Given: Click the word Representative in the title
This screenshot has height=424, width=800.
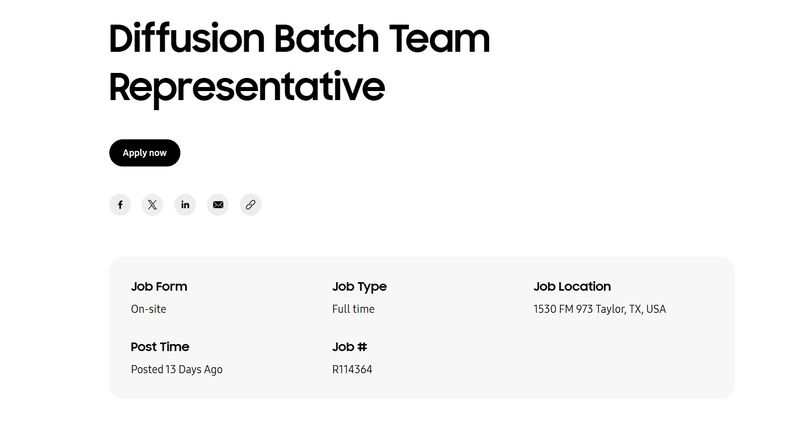Looking at the screenshot, I should 246,87.
